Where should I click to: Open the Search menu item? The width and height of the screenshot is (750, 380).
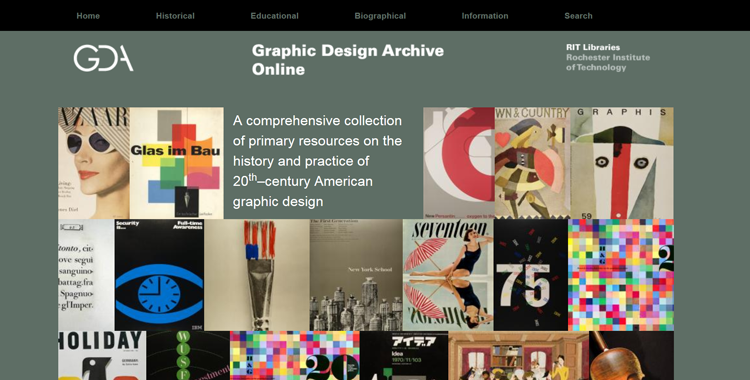[578, 16]
